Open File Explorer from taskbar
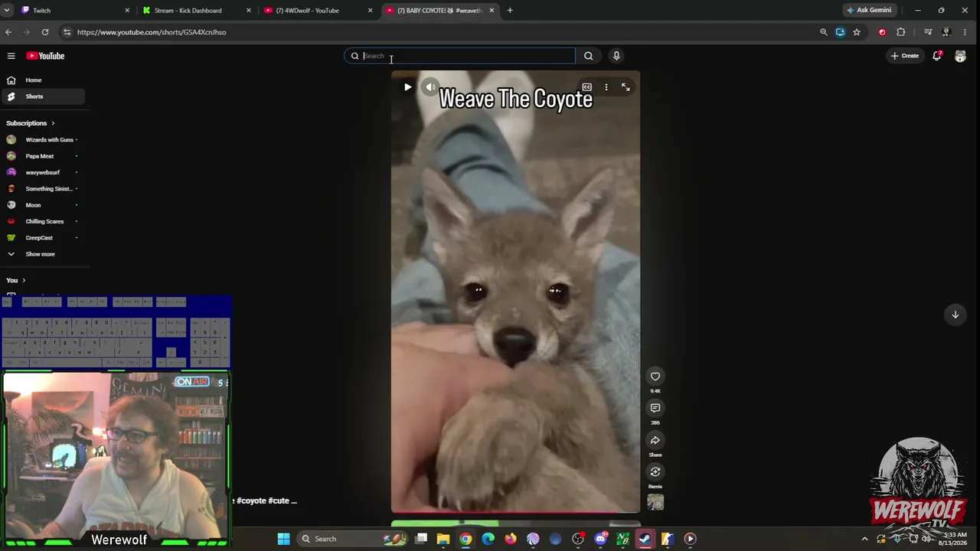The image size is (980, 551). point(443,539)
